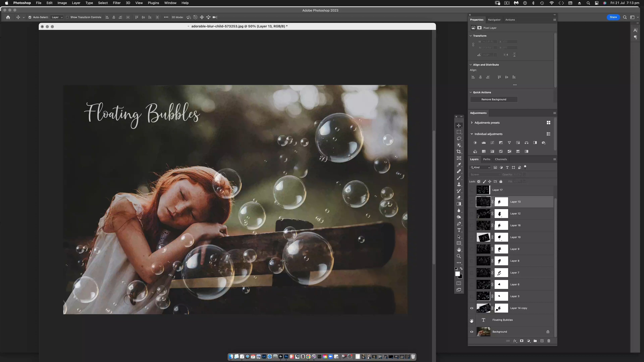
Task: Expand the Adjustments presets section
Action: point(472,123)
